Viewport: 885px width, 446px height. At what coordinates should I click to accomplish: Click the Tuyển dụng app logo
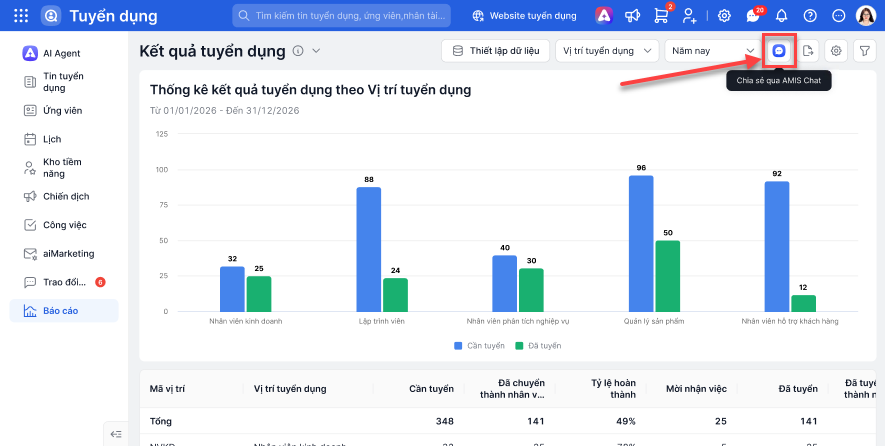pos(51,16)
